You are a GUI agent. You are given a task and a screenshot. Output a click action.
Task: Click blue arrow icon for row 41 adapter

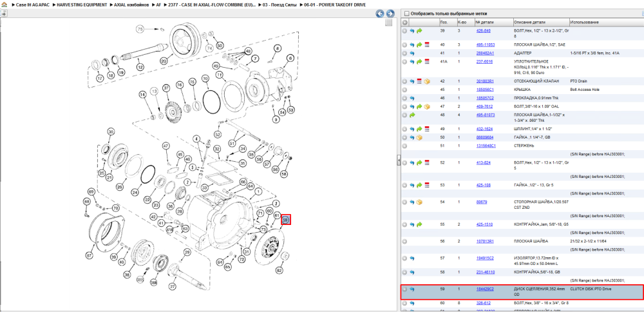tap(412, 53)
